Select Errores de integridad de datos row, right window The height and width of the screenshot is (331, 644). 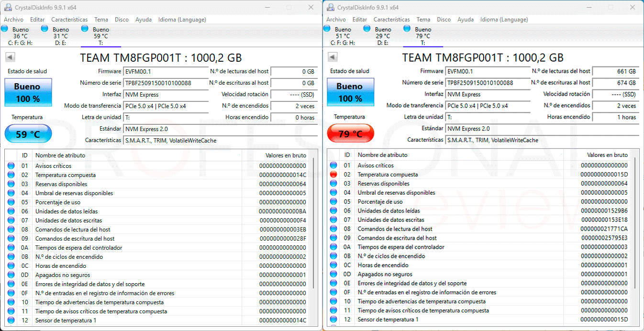tap(479, 283)
